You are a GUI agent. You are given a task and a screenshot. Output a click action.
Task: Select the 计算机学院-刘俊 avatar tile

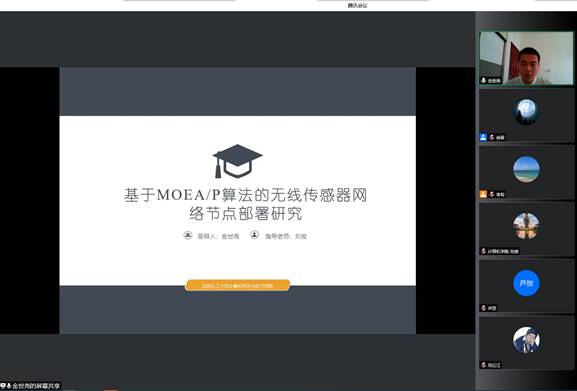(526, 229)
